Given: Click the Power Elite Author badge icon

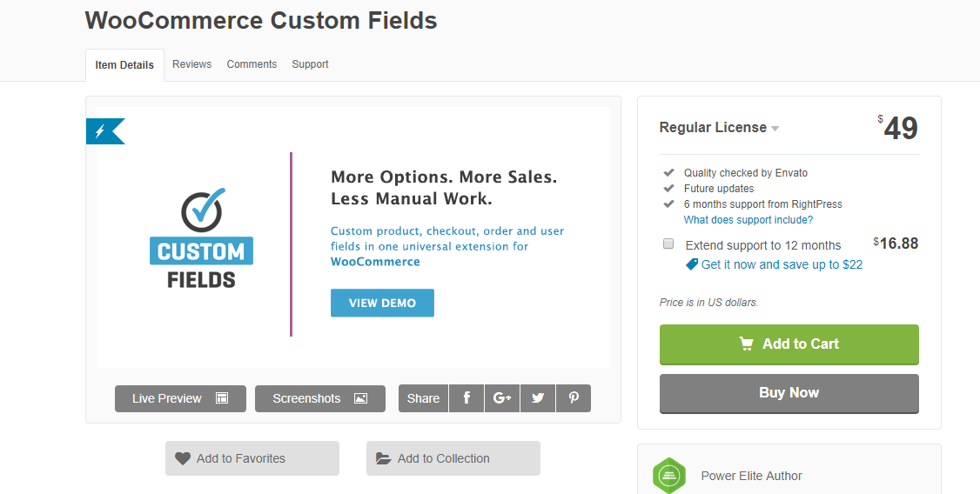Looking at the screenshot, I should pos(669,476).
